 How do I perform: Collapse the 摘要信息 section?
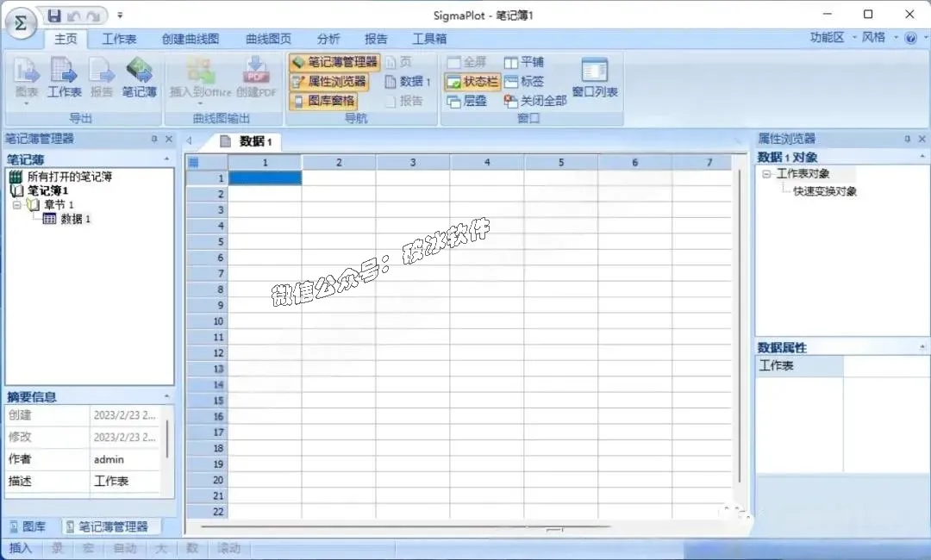point(166,396)
